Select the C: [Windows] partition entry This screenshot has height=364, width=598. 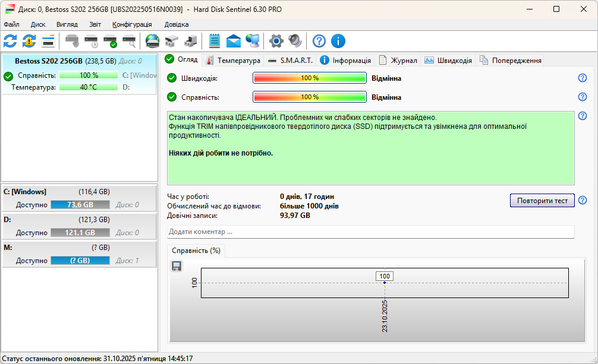pos(79,198)
